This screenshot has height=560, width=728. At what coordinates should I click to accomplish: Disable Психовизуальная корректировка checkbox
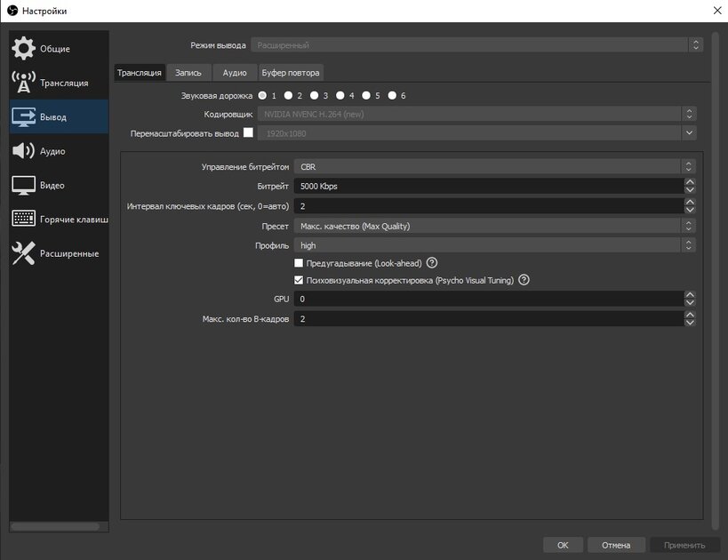[x=299, y=280]
